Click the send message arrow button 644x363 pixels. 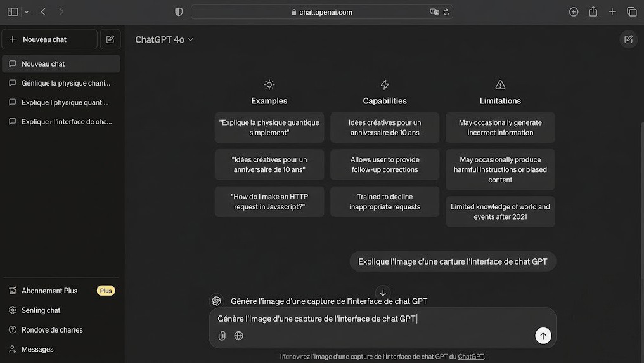click(x=543, y=336)
